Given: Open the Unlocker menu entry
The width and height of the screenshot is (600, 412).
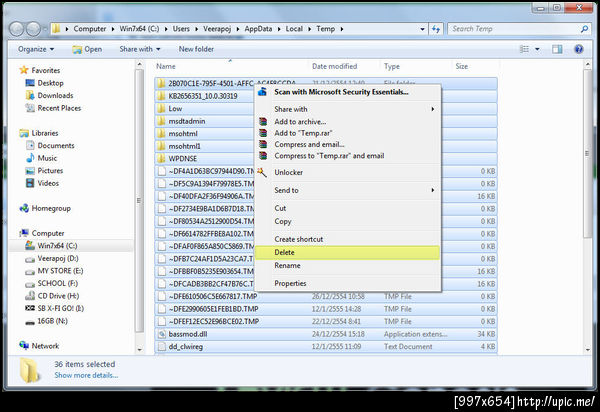Looking at the screenshot, I should 347,173.
